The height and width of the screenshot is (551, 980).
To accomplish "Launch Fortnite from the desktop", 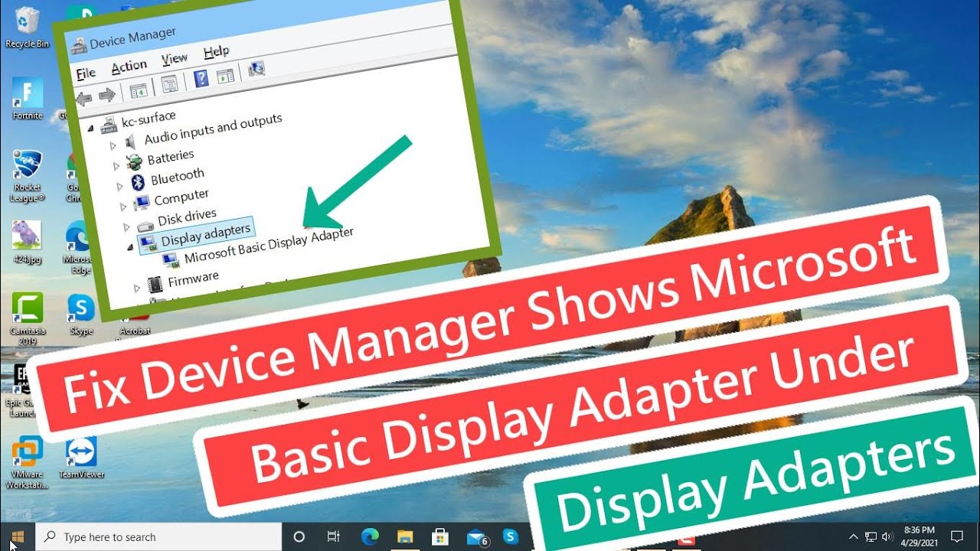I will pos(28,99).
